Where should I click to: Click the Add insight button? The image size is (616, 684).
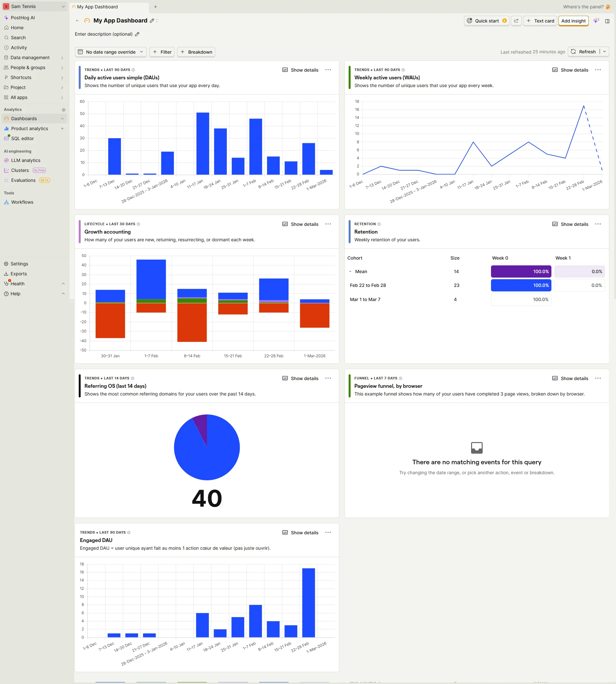click(573, 21)
